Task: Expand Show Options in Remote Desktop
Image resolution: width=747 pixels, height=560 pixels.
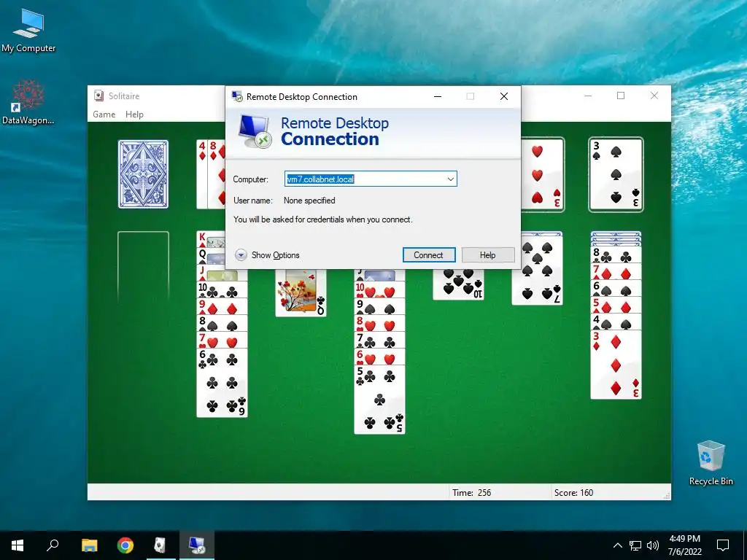Action: click(x=267, y=255)
